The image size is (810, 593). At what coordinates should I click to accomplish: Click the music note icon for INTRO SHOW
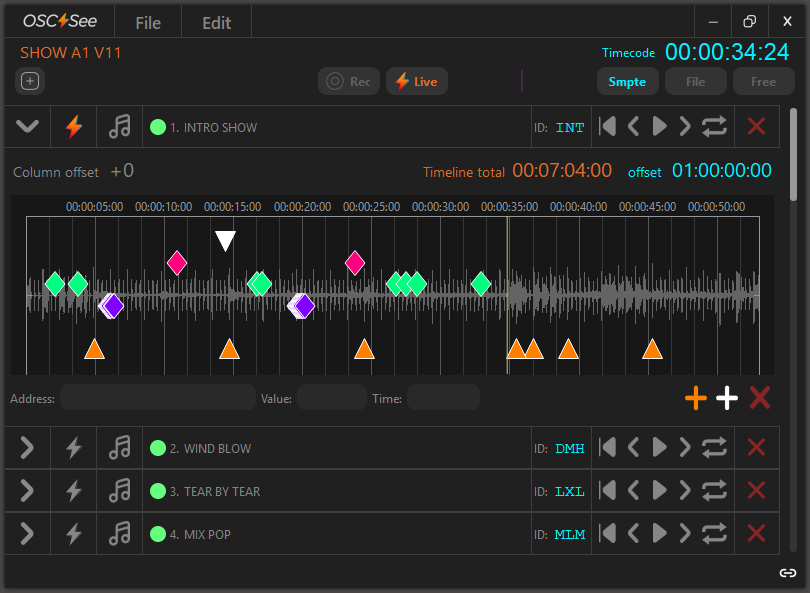[120, 127]
